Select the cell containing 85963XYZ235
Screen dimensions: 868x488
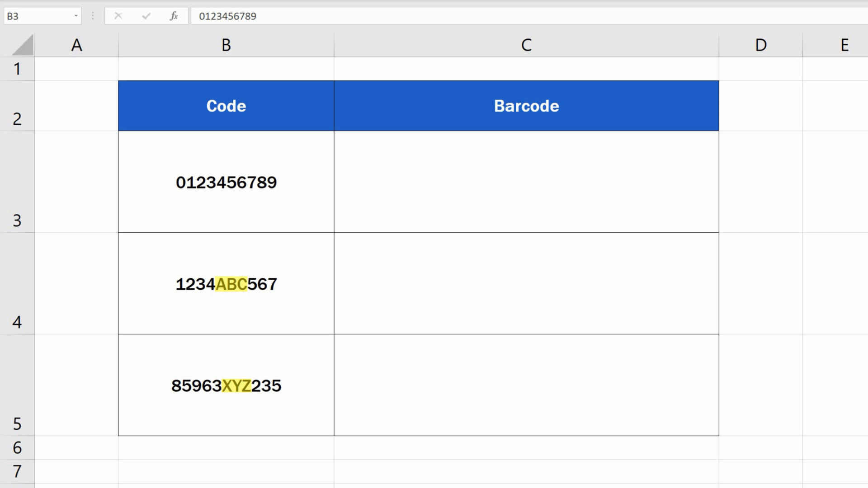pyautogui.click(x=226, y=386)
